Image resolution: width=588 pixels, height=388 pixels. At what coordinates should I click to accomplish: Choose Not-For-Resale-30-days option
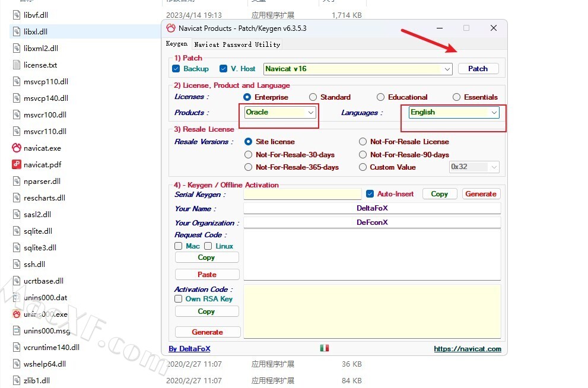coord(248,154)
